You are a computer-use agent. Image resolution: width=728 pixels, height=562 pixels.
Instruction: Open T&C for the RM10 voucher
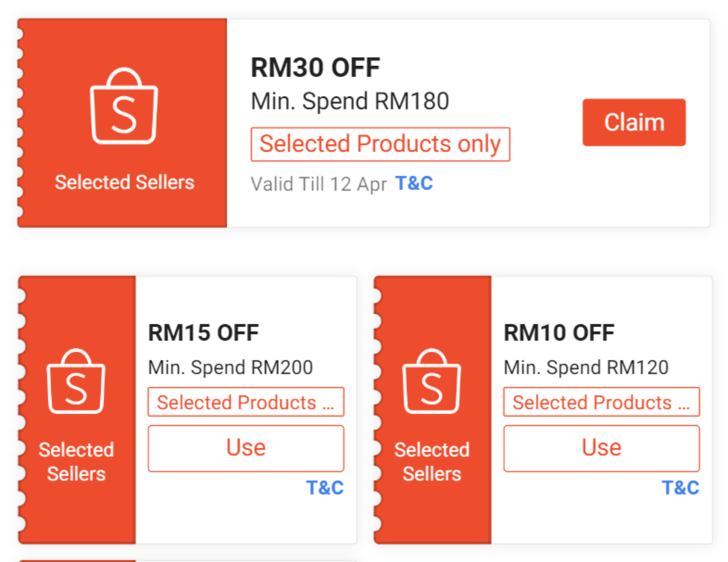(680, 487)
